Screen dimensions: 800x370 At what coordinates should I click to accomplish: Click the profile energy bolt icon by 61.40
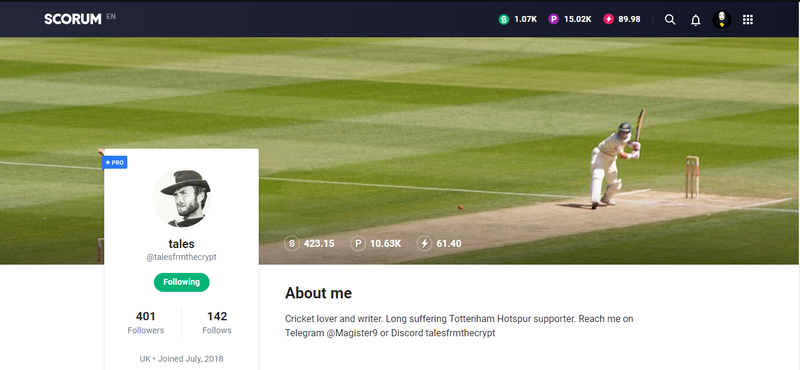(424, 243)
